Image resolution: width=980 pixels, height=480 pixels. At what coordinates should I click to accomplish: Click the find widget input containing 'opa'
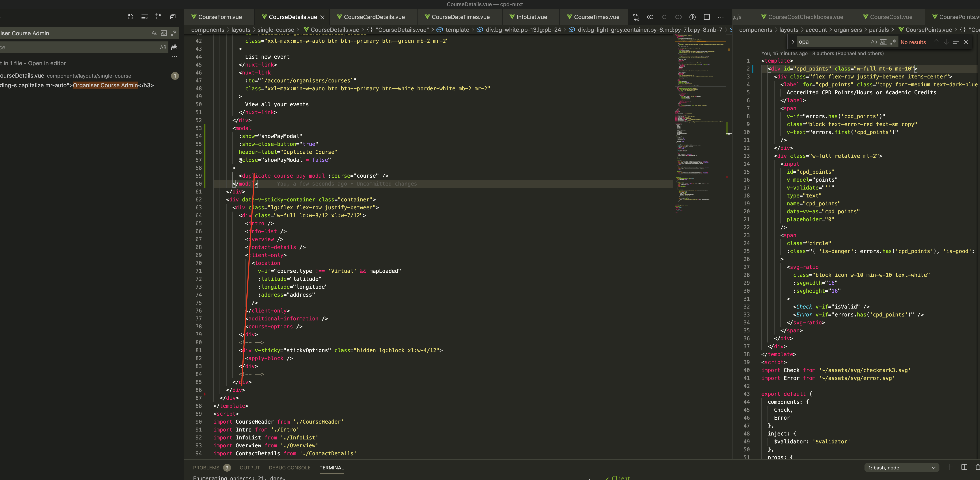[x=833, y=42]
